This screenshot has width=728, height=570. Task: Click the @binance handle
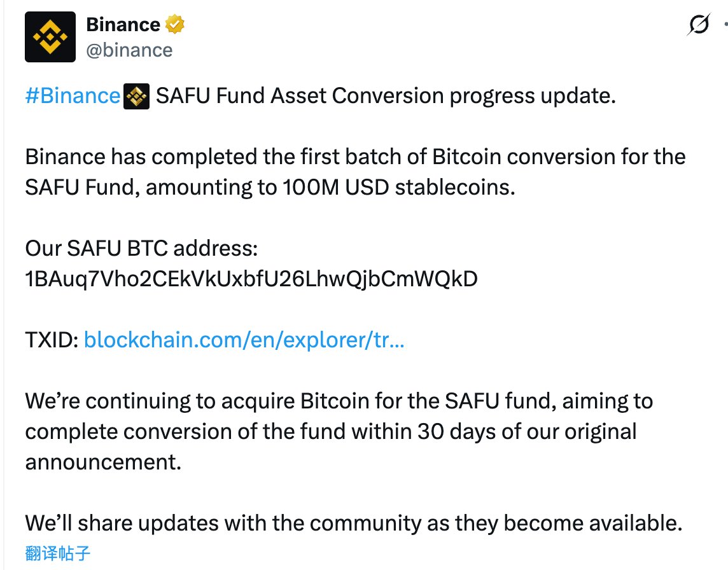pos(129,50)
